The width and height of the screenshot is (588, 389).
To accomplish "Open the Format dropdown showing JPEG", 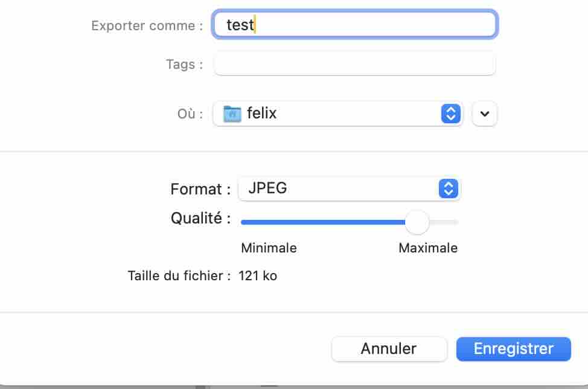I will pyautogui.click(x=349, y=188).
